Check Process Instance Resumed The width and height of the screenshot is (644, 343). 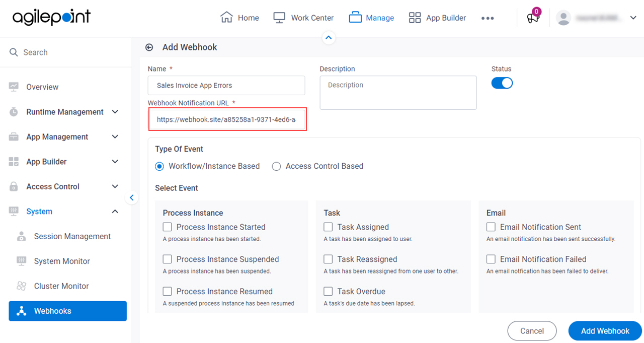168,292
